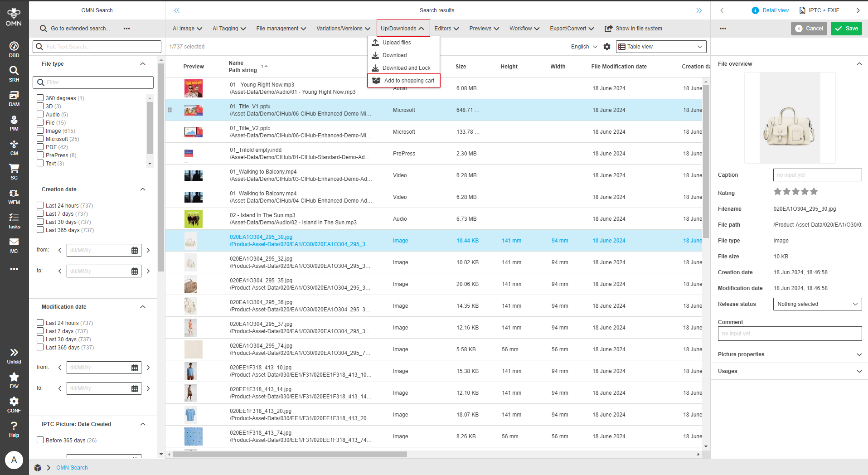This screenshot has height=475, width=868.
Task: Click the Save button
Action: tap(846, 28)
